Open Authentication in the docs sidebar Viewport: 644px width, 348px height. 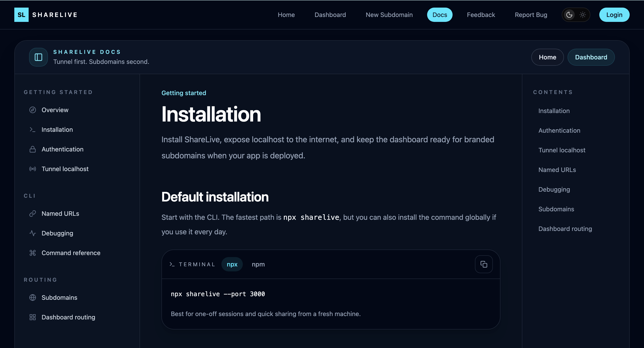coord(77,149)
